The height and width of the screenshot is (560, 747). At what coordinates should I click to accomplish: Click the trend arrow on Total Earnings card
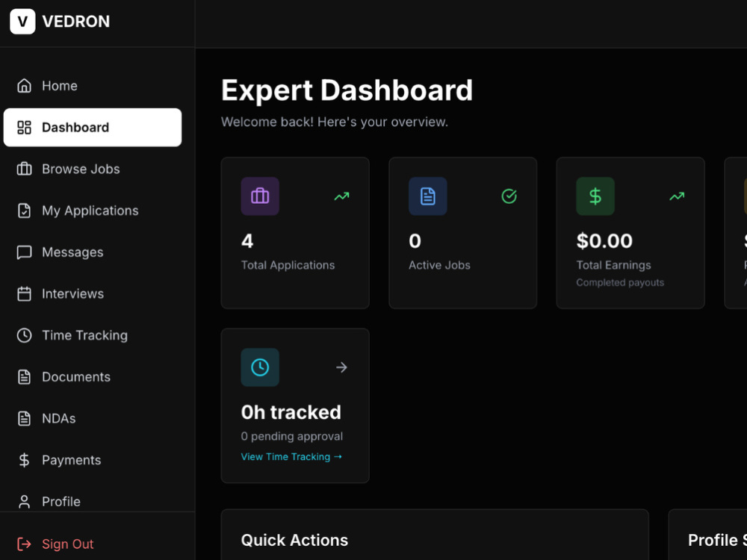[677, 196]
